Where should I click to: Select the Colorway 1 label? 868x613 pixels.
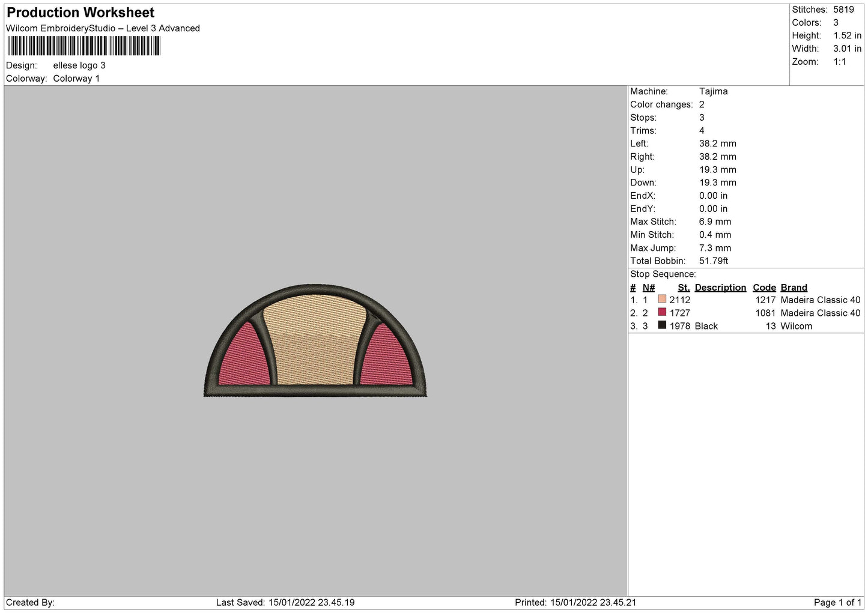click(x=76, y=78)
